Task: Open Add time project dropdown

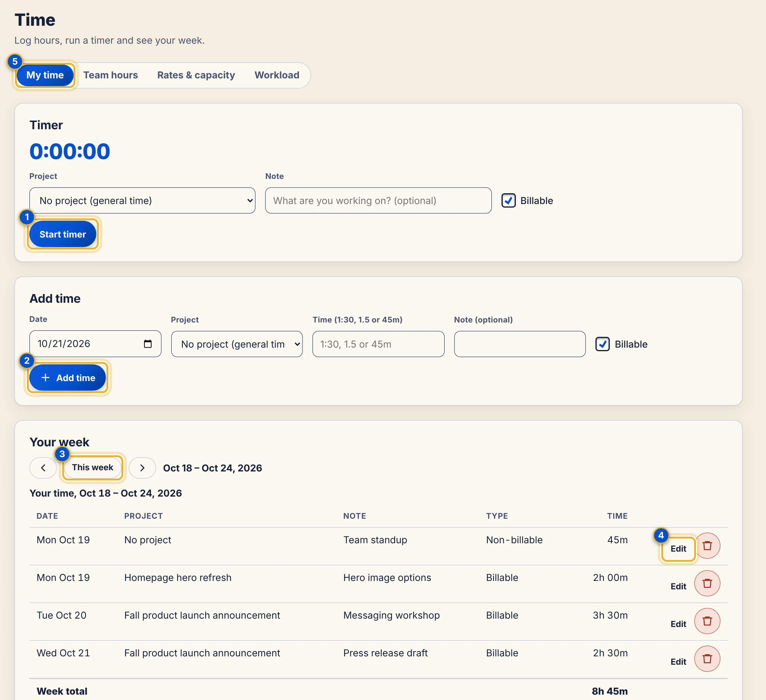Action: click(x=237, y=344)
